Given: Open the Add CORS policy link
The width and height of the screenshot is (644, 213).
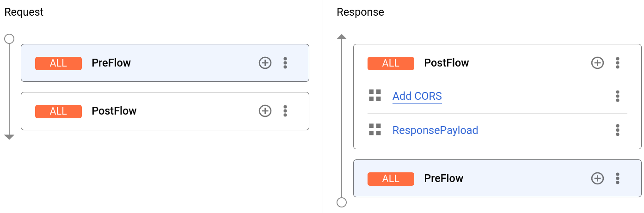Looking at the screenshot, I should click(x=417, y=96).
